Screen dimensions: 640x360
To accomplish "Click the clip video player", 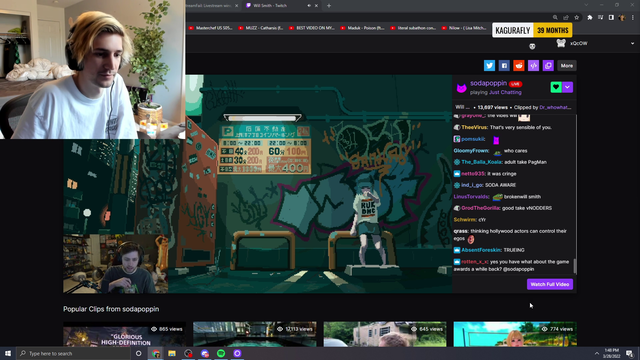I will 258,184.
